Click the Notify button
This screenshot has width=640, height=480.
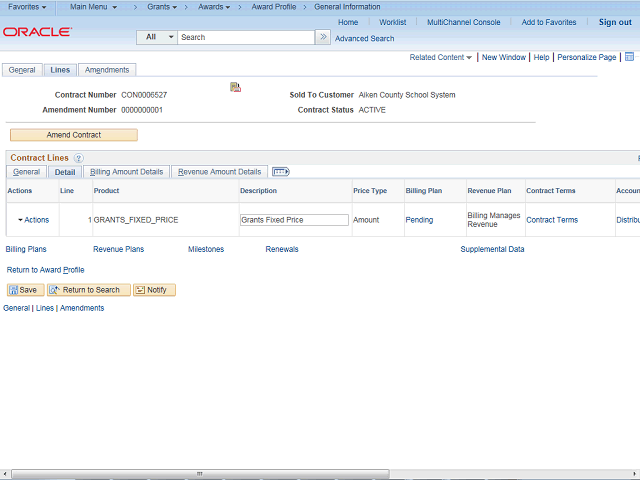point(154,290)
